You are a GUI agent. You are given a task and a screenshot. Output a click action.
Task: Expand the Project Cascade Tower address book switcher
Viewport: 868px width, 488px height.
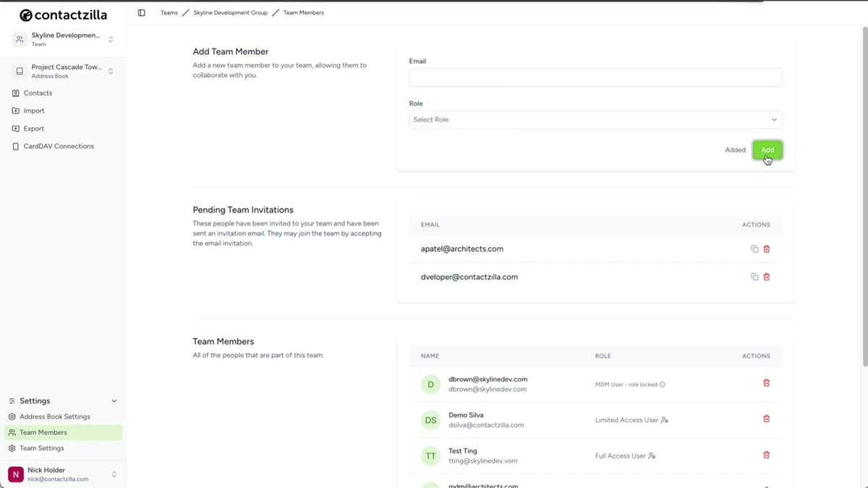click(x=110, y=71)
